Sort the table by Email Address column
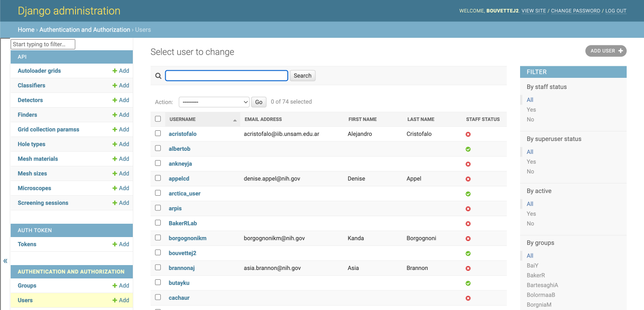The height and width of the screenshot is (310, 644). (263, 119)
